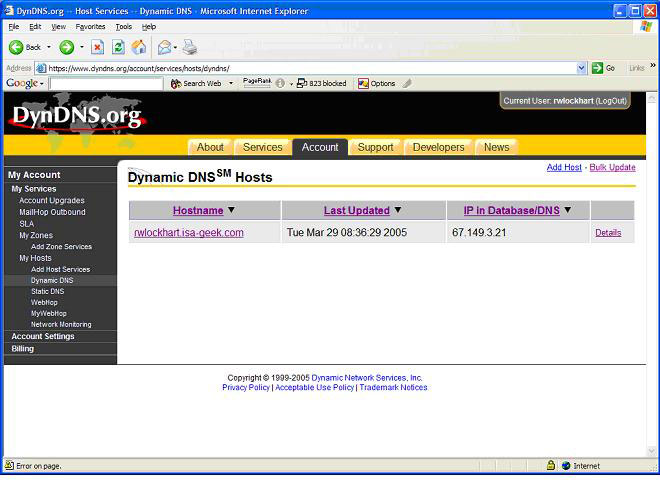This screenshot has height=483, width=660.
Task: Click the Error on page status icon
Action: point(9,465)
